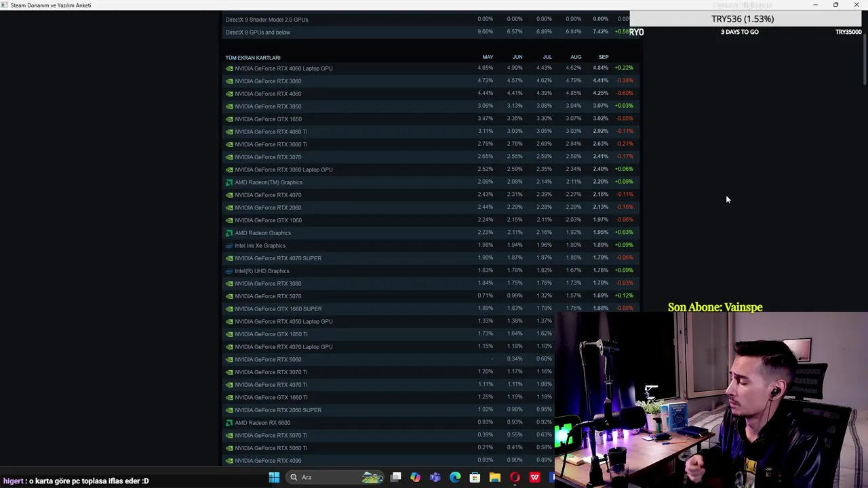Click the TÜM EKRAN KARTLARI header

[253, 58]
